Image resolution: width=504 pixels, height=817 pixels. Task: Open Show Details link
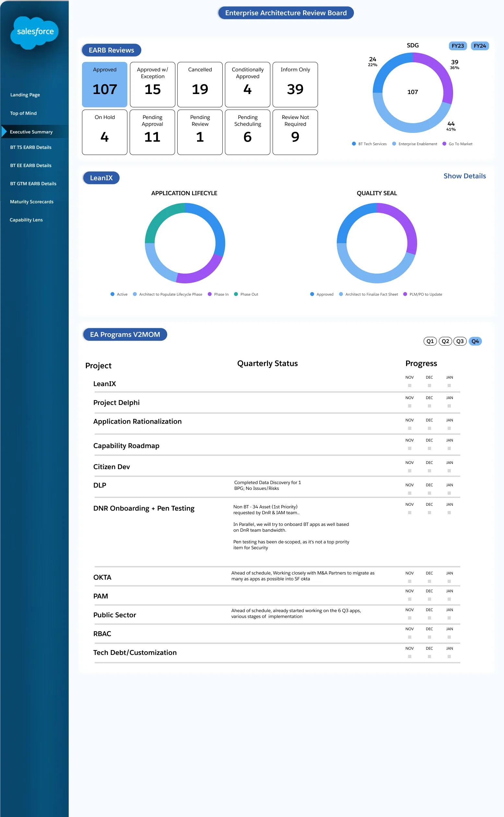[x=465, y=176]
